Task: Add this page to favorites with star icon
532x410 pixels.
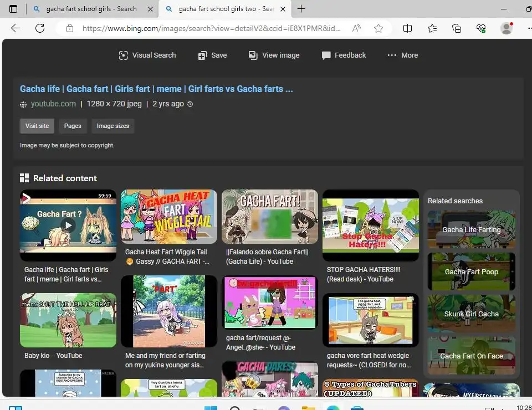Action: 378,28
